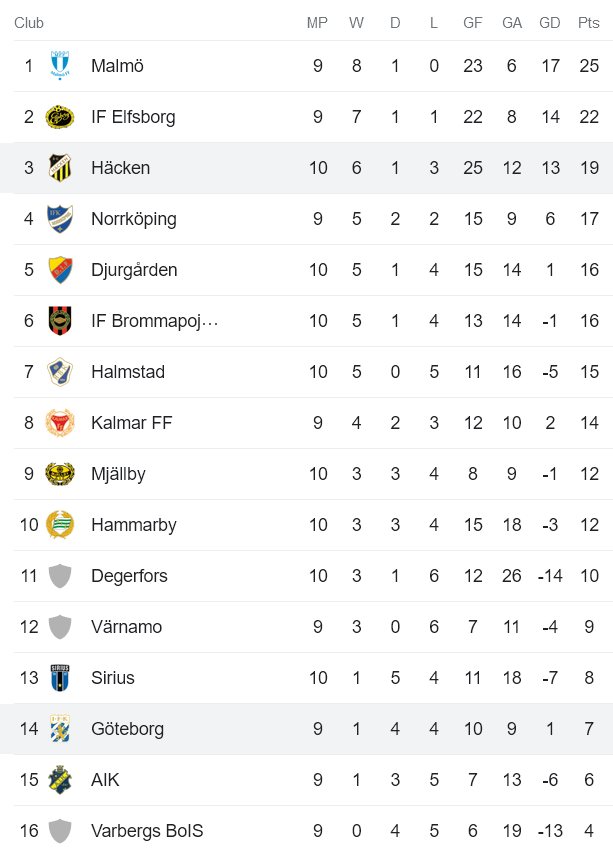Click the Halmstad team name
The height and width of the screenshot is (857, 613).
(128, 371)
